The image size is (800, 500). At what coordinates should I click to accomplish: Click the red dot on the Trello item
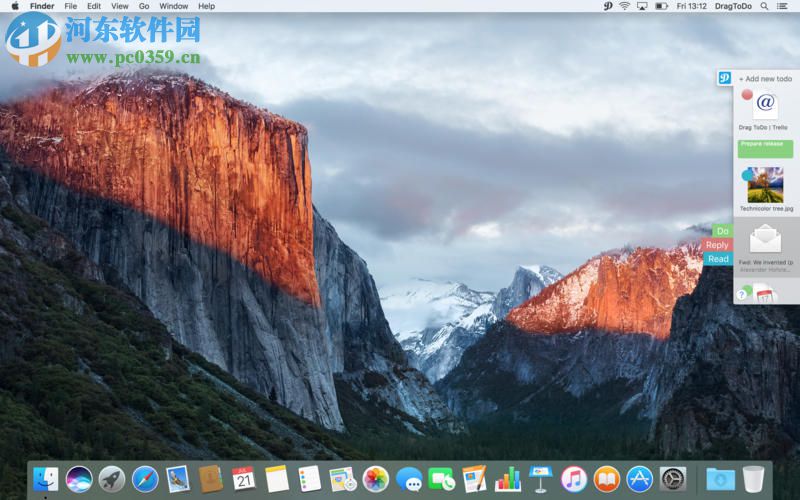(747, 94)
